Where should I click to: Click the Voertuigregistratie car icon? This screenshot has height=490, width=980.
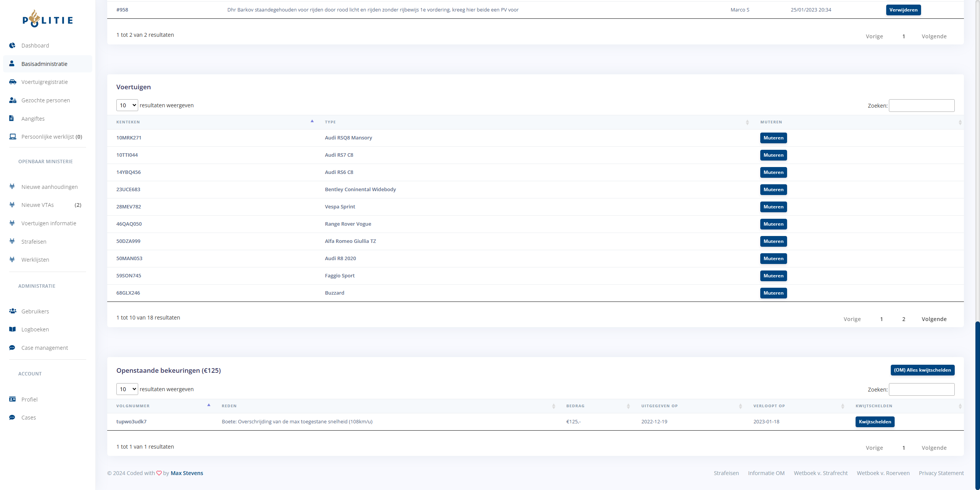point(13,82)
